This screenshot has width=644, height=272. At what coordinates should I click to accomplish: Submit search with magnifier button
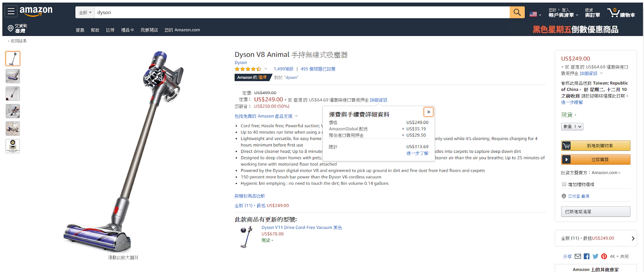(x=517, y=12)
